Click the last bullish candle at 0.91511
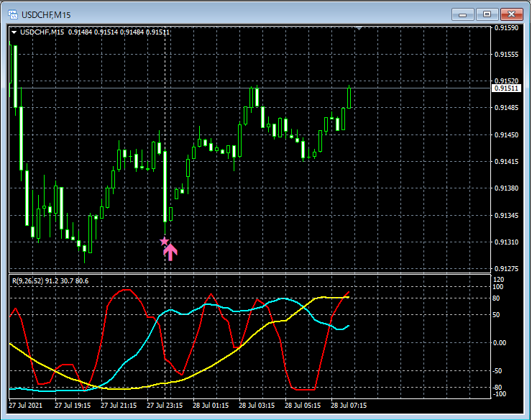The image size is (532, 420). click(x=349, y=97)
